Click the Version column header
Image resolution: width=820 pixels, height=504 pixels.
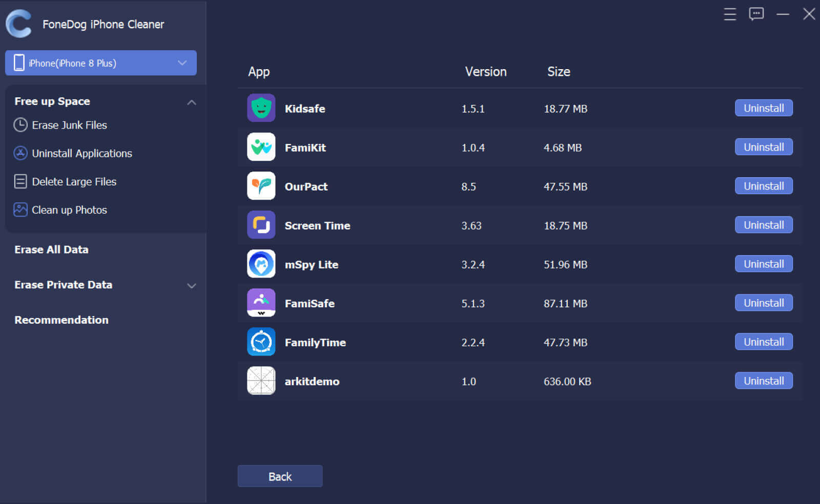486,72
